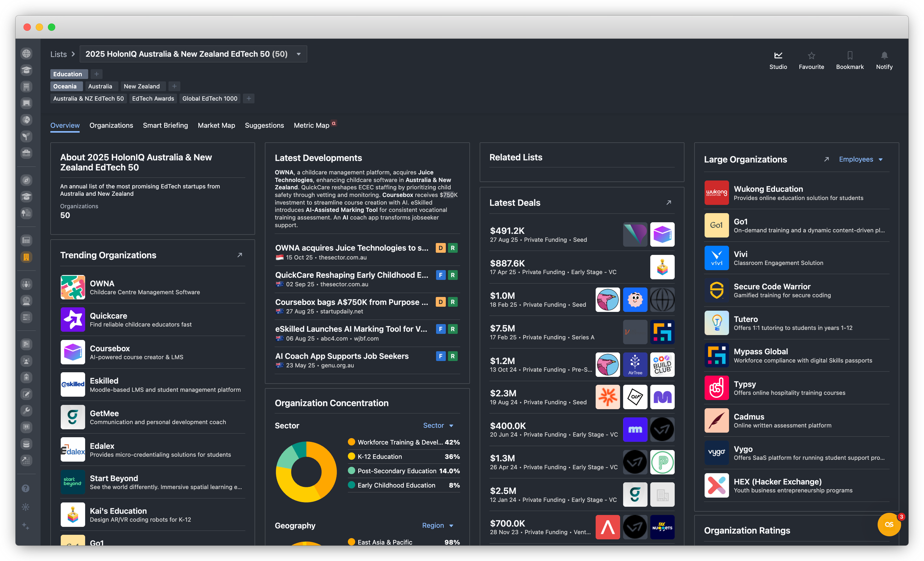The image size is (924, 561).
Task: Toggle the Australia tag filter
Action: 100,86
